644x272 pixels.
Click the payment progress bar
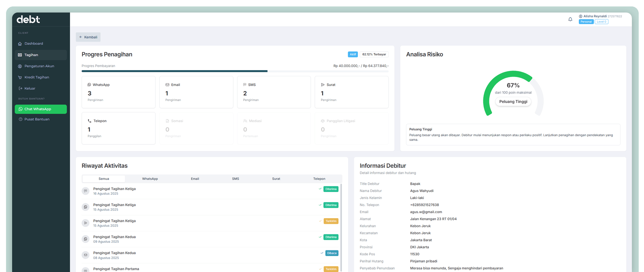pos(235,71)
